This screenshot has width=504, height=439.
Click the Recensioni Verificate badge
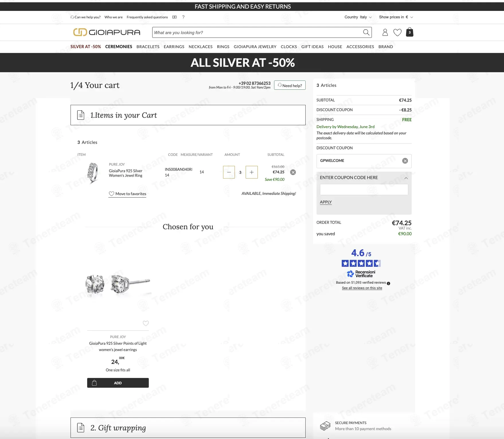coord(361,274)
